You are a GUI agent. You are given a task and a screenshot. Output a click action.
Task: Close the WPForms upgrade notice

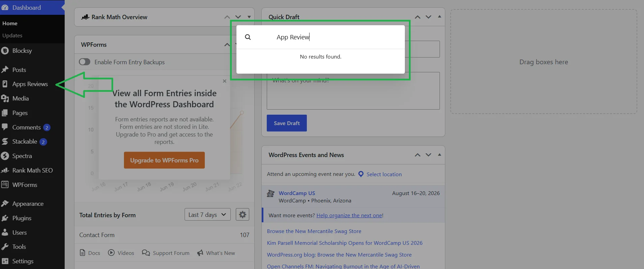tap(225, 81)
